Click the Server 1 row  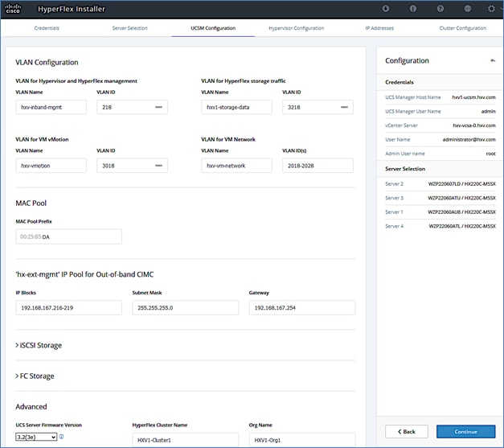(440, 212)
